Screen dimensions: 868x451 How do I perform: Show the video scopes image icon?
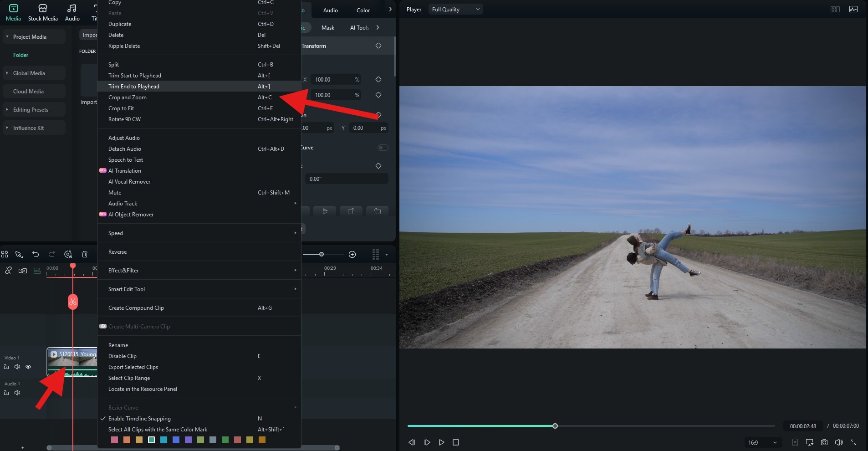853,9
